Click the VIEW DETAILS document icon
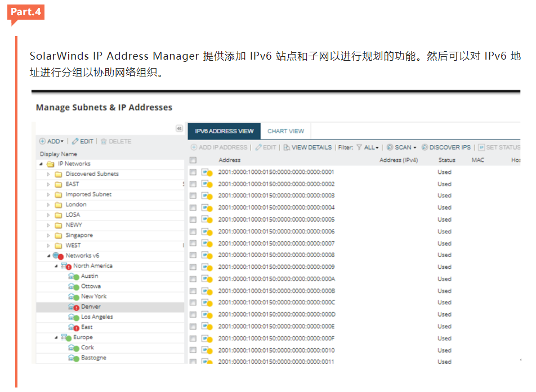Screen dimensions: 536x392 [x=287, y=147]
